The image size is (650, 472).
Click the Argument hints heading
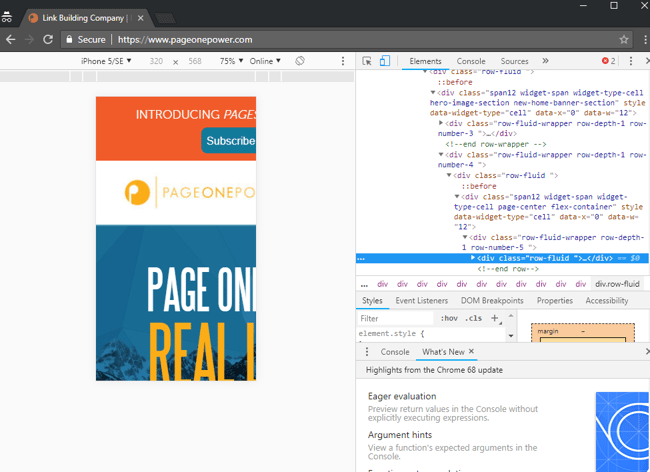[400, 435]
